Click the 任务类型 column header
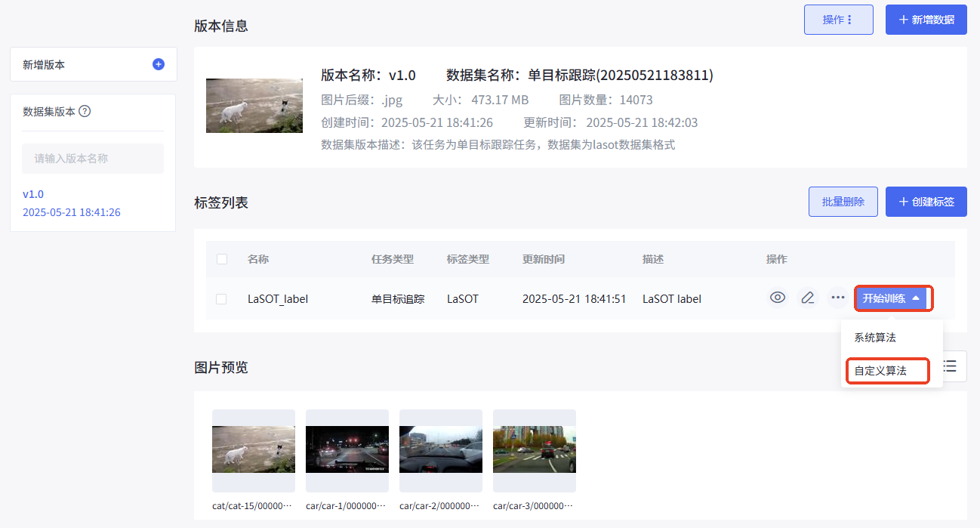 pos(393,259)
